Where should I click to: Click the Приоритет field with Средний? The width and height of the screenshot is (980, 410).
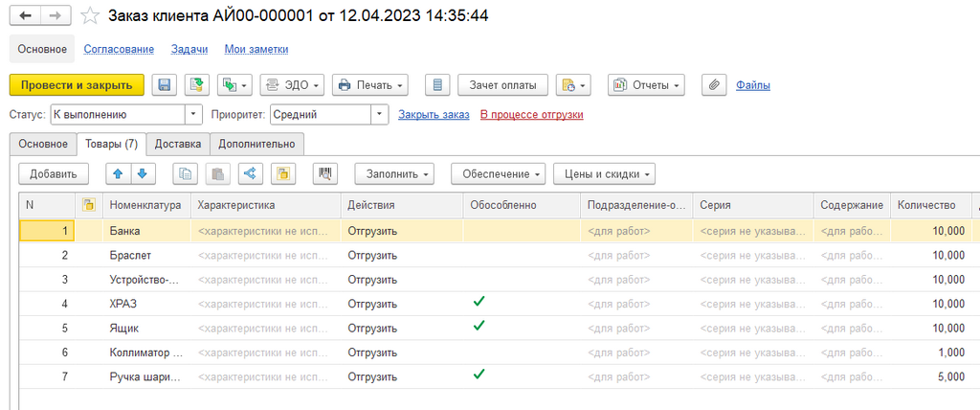[321, 115]
